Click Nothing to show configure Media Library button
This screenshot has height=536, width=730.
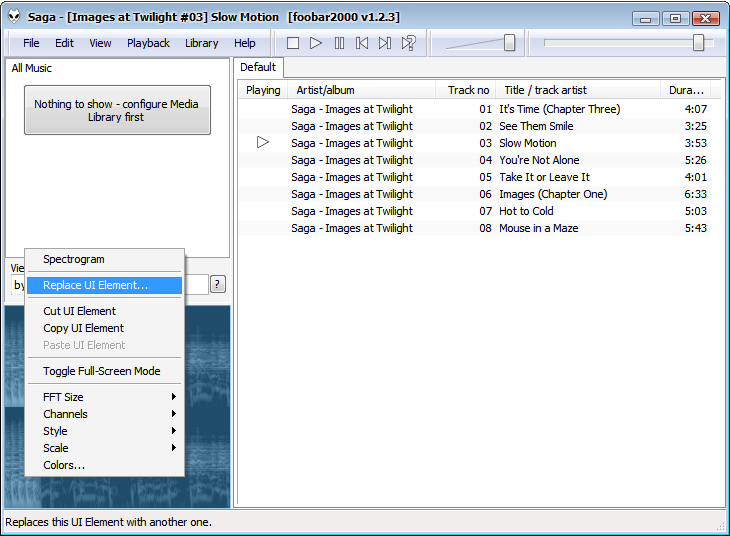(117, 110)
